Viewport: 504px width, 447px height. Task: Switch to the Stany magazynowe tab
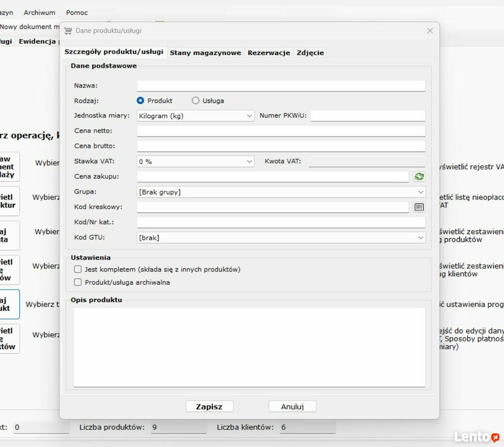tap(205, 53)
